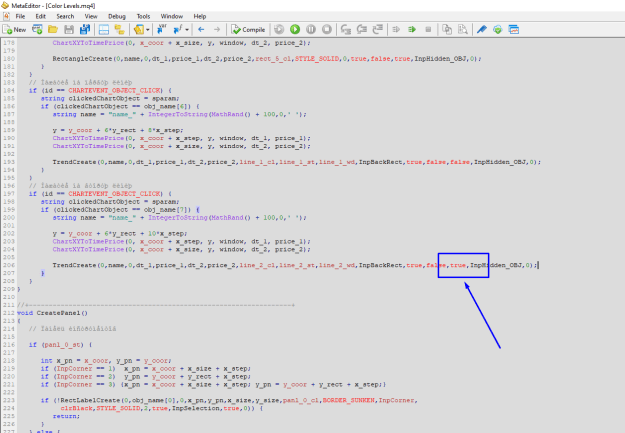Click the MQL5 cloud shield icon
The height and width of the screenshot is (433, 625).
[497, 30]
